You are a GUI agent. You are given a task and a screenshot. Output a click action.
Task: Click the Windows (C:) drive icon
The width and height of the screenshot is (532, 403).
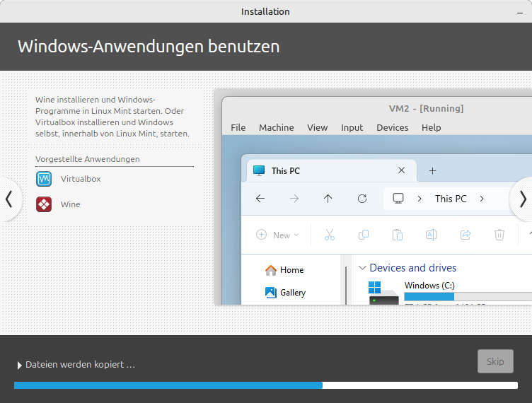[x=383, y=293]
